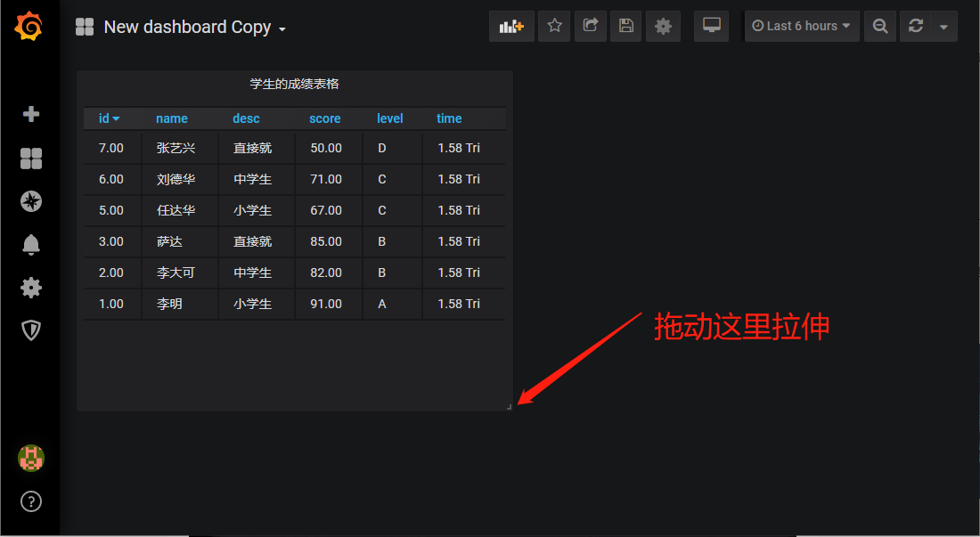Sort table by id column header
This screenshot has height=537, width=980.
pyautogui.click(x=109, y=118)
